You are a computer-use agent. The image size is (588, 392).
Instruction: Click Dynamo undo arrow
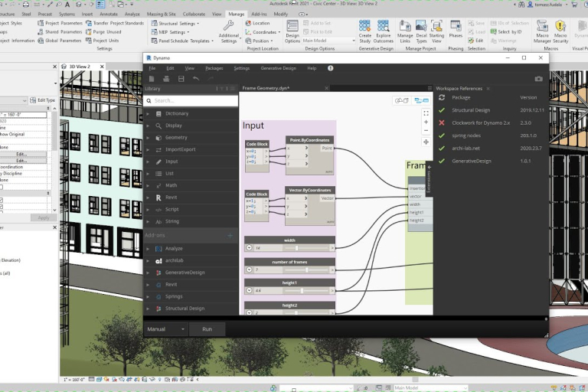pos(196,79)
